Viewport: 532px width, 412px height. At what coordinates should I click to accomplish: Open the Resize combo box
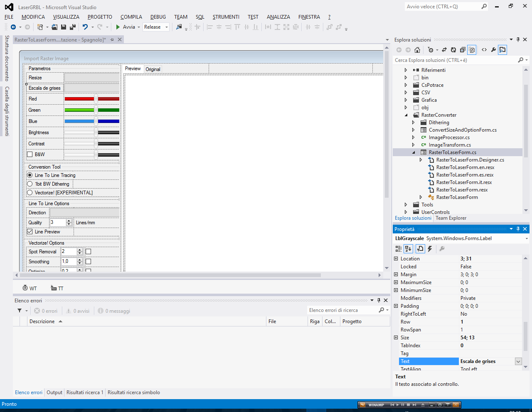click(92, 78)
